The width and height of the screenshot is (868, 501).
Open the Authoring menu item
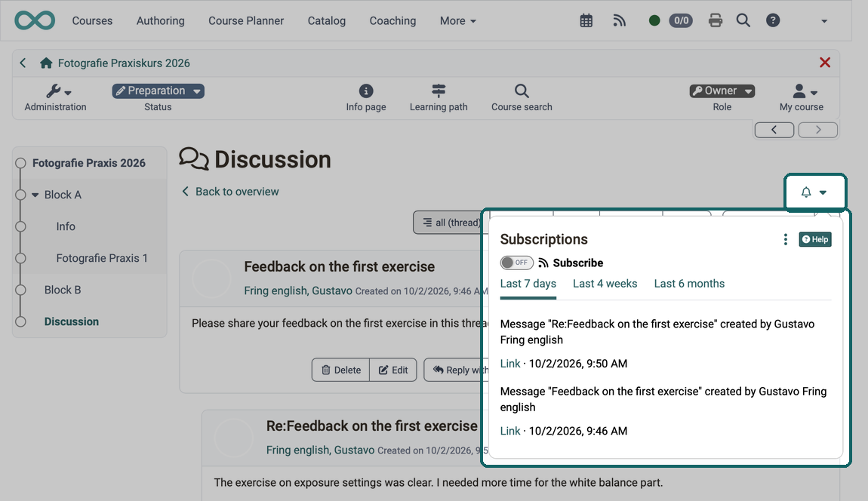pos(161,21)
